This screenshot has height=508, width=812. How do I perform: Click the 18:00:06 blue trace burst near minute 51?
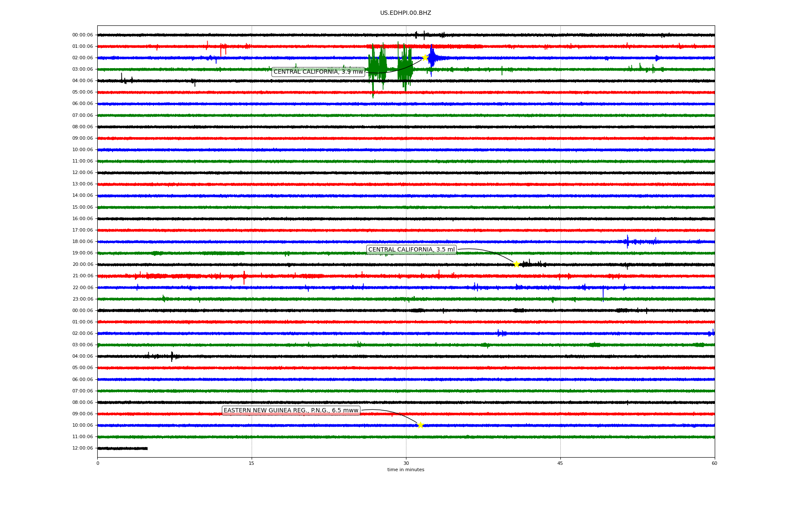[628, 242]
